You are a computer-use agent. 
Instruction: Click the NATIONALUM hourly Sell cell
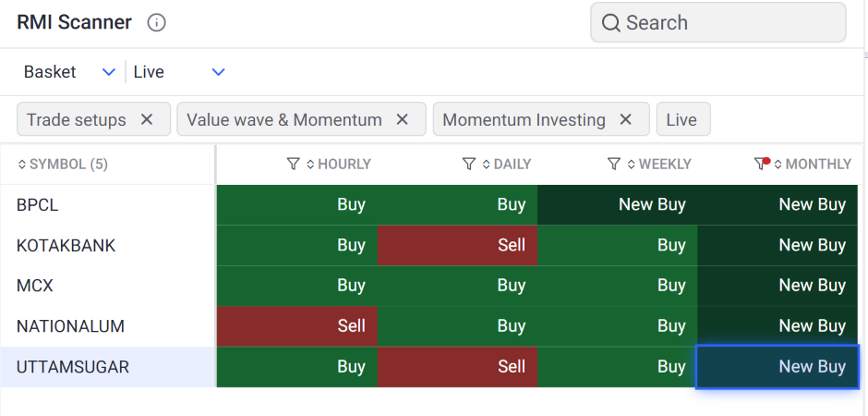(x=297, y=326)
